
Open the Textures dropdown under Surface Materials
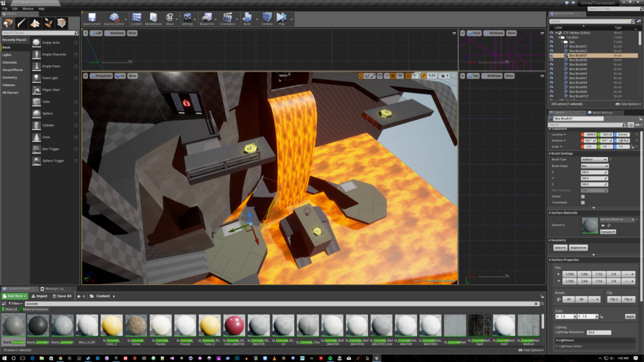(608, 232)
